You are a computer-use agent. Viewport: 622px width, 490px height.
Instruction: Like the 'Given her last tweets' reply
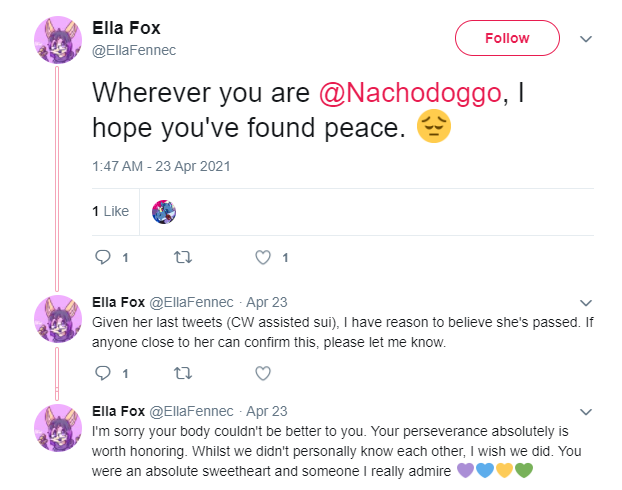point(263,373)
